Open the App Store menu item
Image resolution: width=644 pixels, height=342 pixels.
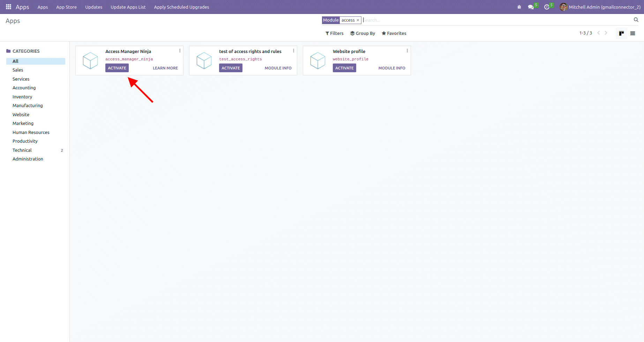pos(66,7)
